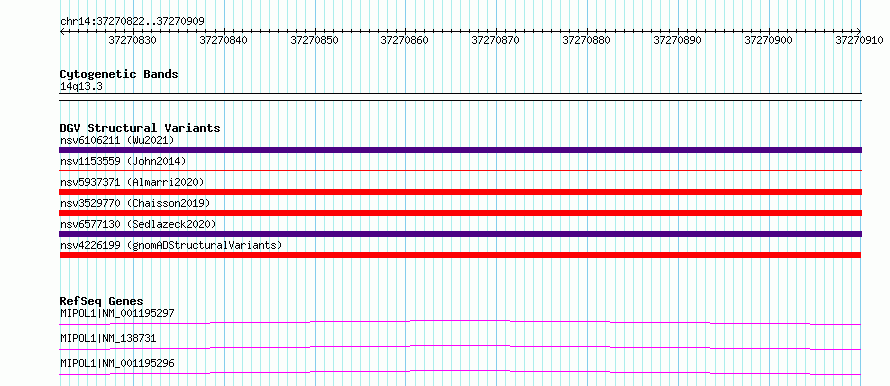Click variant label nsv6577130 (Sedlazeck2020)
This screenshot has height=386, width=890.
click(138, 224)
